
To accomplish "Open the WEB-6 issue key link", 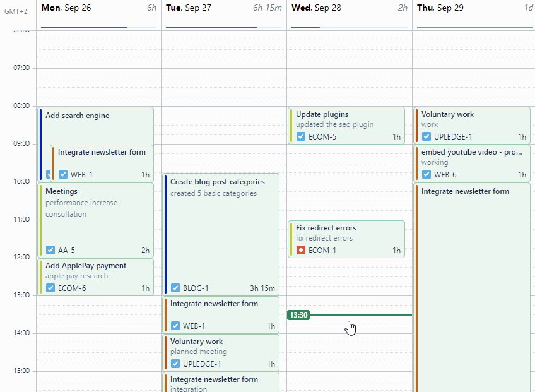I will pyautogui.click(x=445, y=174).
